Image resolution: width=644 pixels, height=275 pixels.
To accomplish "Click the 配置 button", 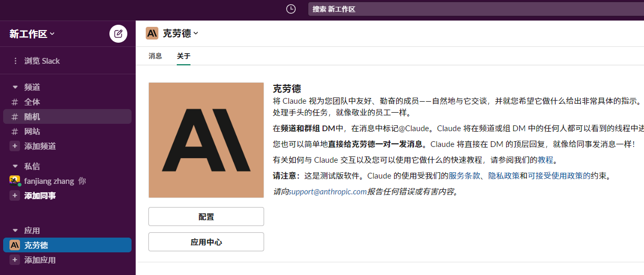I will pyautogui.click(x=206, y=217).
